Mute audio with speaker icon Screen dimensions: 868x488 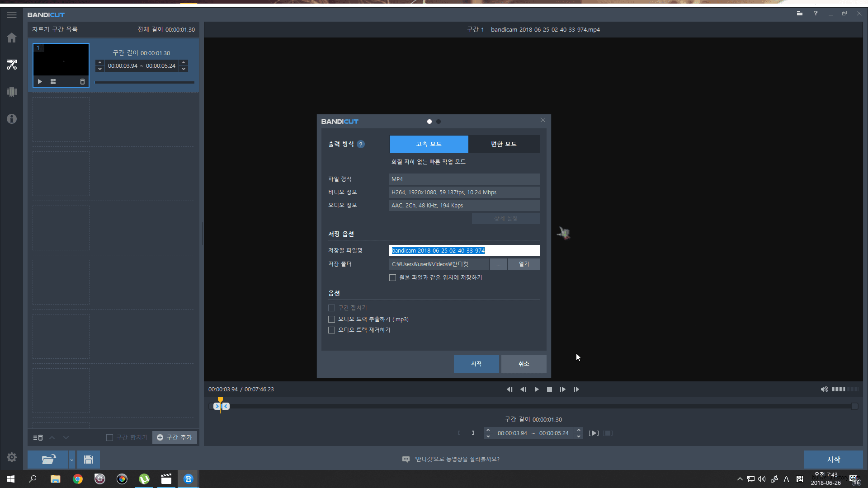pos(824,389)
